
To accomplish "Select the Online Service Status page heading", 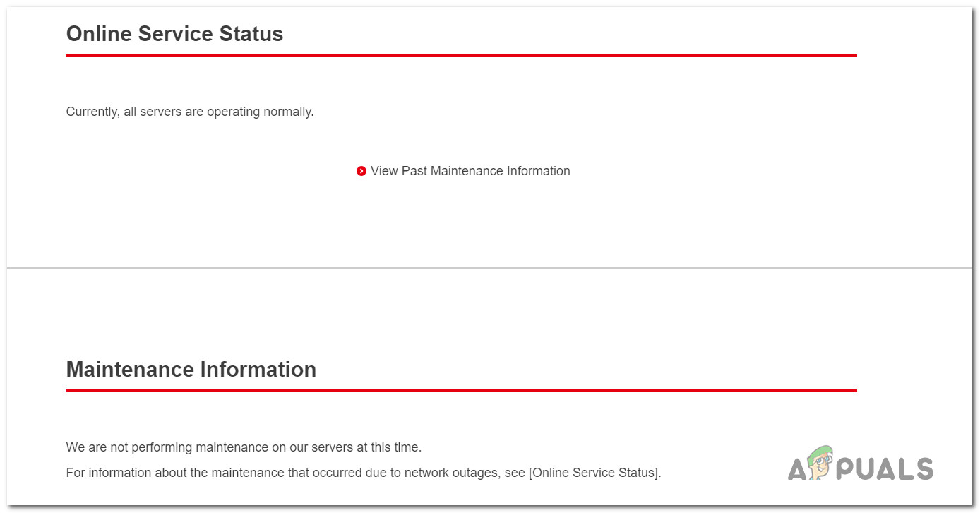I will pos(174,34).
